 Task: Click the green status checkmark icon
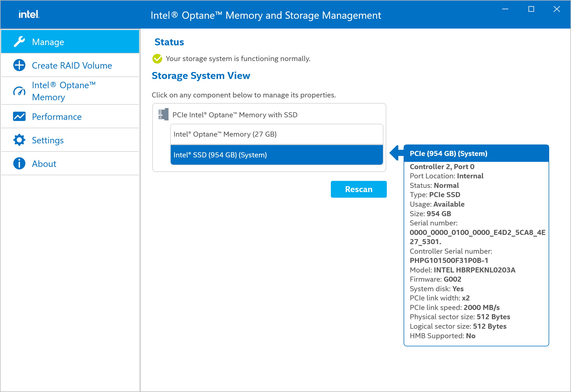point(157,59)
